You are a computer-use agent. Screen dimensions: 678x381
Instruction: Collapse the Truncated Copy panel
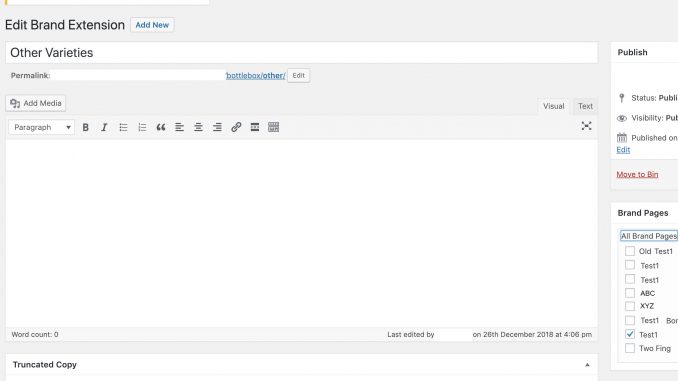point(587,365)
